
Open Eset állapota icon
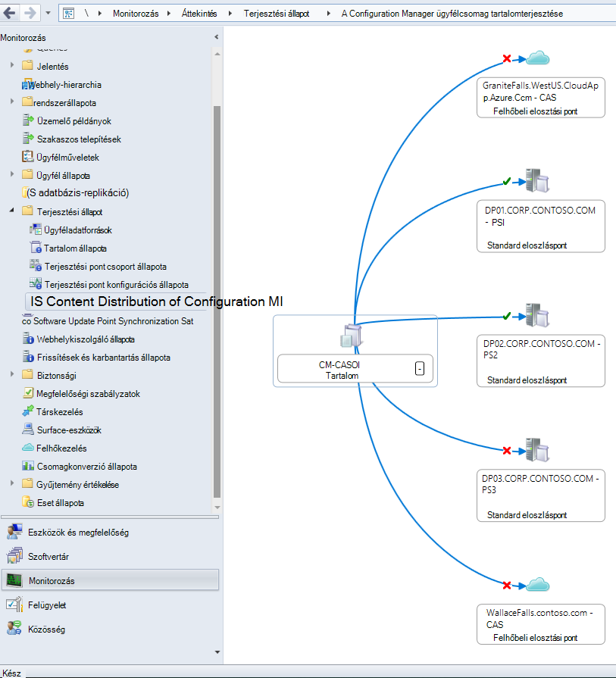(x=28, y=501)
